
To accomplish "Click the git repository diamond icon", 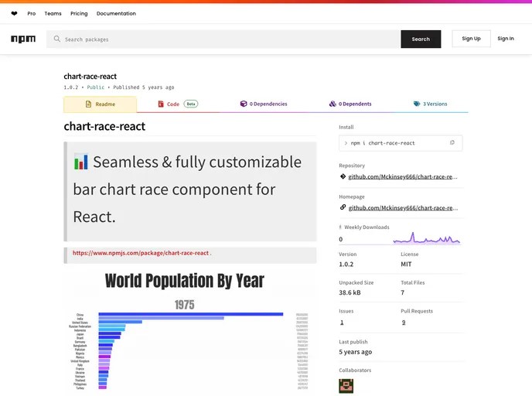I will [343, 176].
